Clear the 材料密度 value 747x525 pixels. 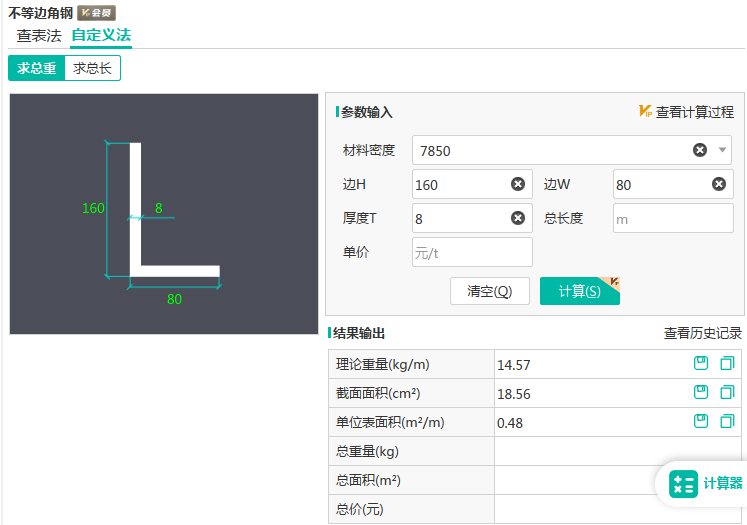[700, 150]
